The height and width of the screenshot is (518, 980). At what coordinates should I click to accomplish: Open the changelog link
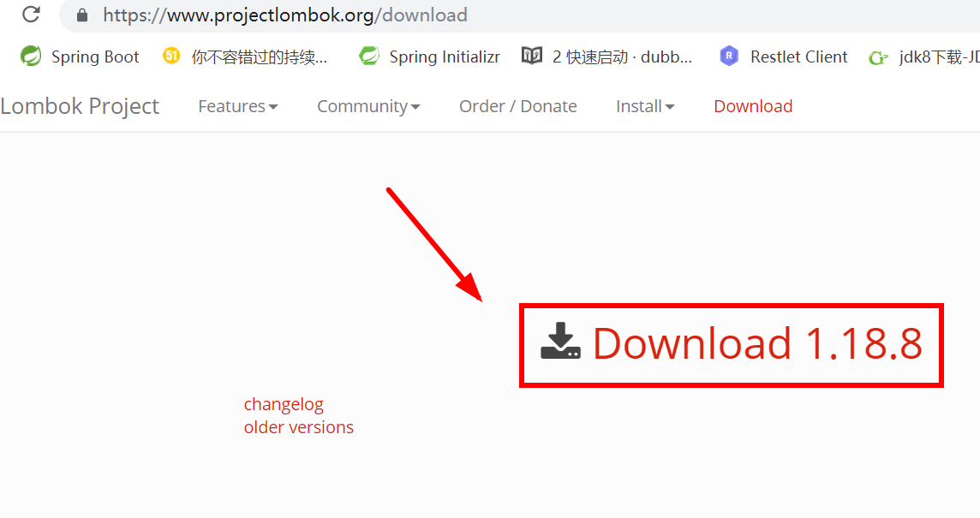(284, 405)
